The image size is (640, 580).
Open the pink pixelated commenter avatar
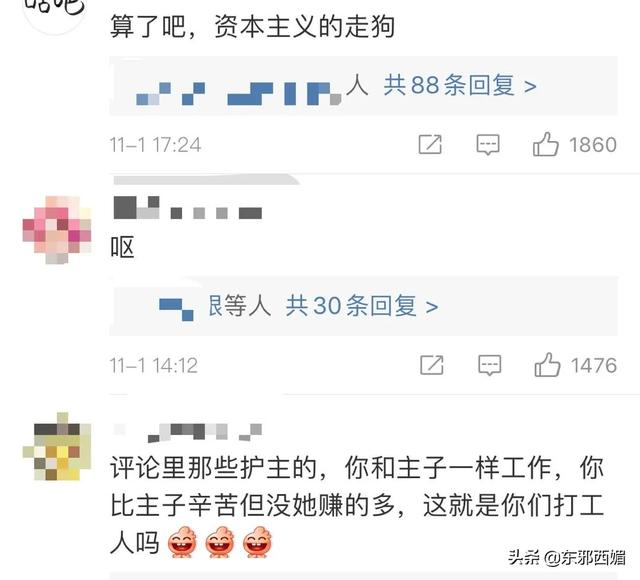(x=57, y=230)
